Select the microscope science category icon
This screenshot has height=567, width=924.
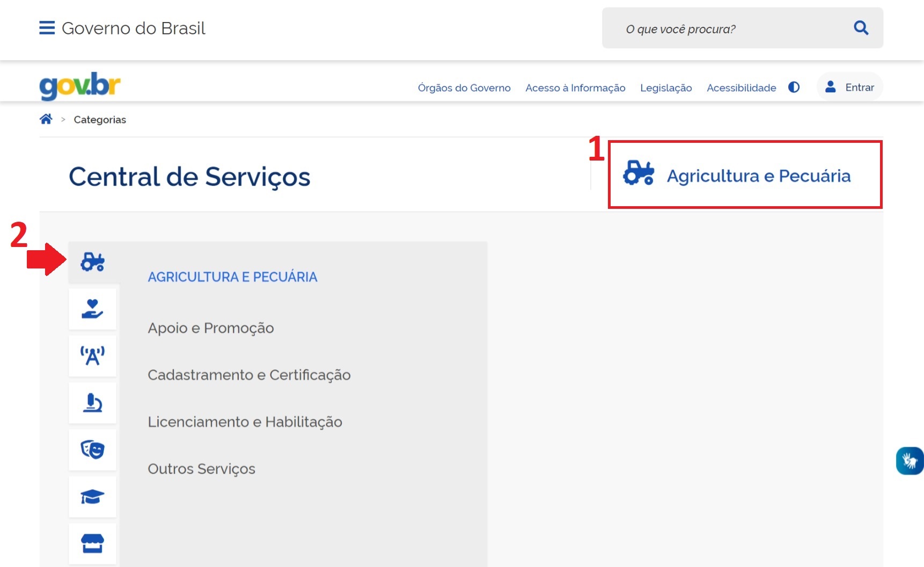pos(93,403)
